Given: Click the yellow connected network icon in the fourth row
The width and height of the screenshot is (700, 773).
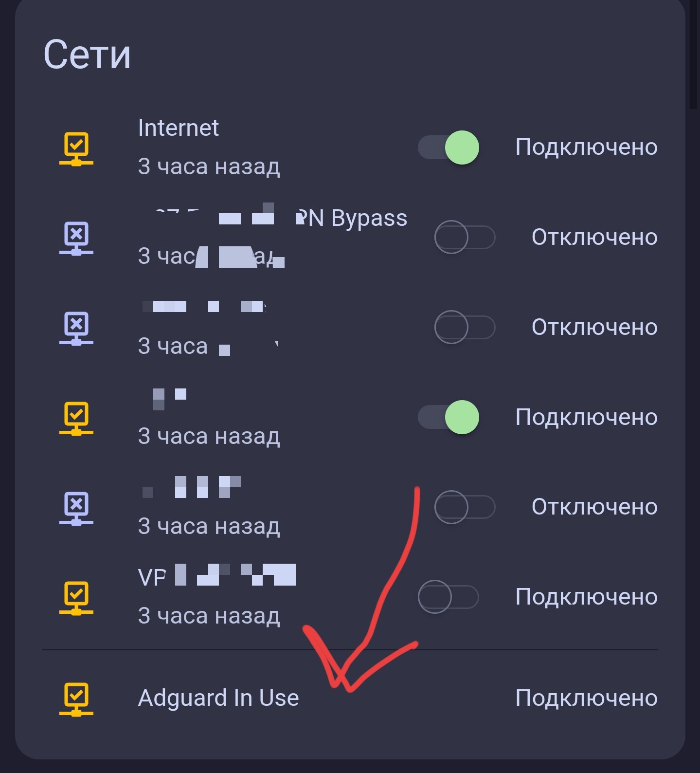Looking at the screenshot, I should pyautogui.click(x=76, y=418).
